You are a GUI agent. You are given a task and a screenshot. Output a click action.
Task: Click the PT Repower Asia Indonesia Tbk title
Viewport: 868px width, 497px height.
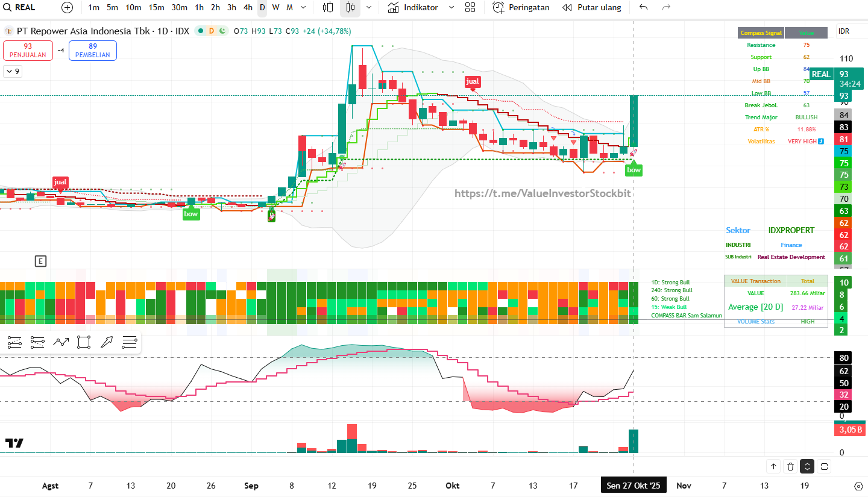click(84, 31)
